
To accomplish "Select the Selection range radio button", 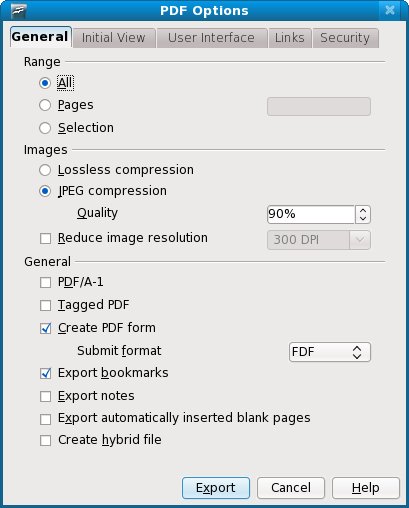I will pos(45,128).
